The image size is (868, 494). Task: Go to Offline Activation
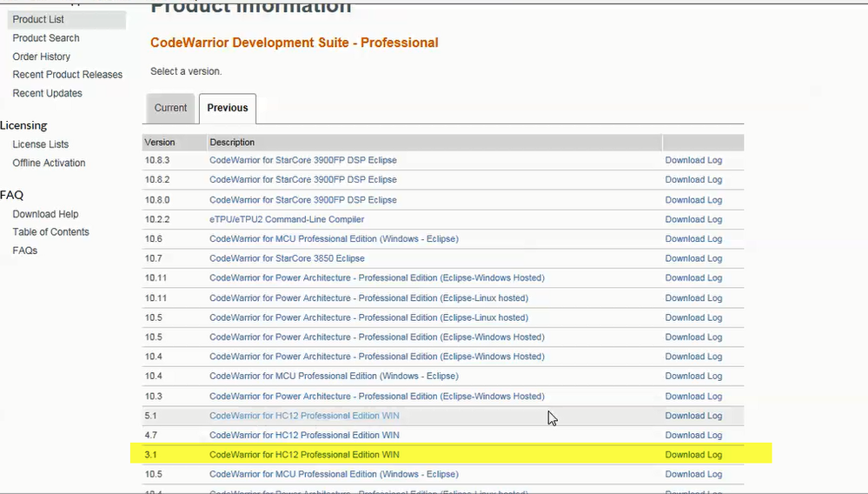49,164
